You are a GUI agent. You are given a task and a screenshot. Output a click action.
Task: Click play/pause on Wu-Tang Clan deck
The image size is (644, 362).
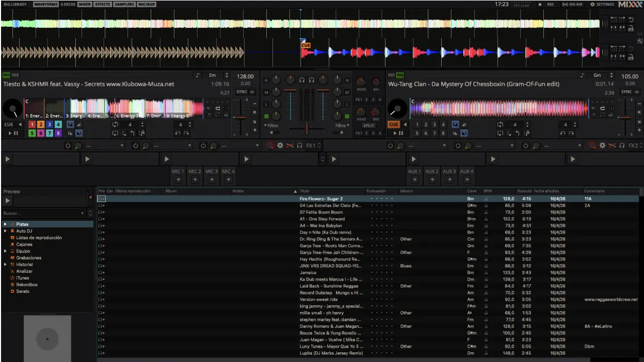click(398, 133)
